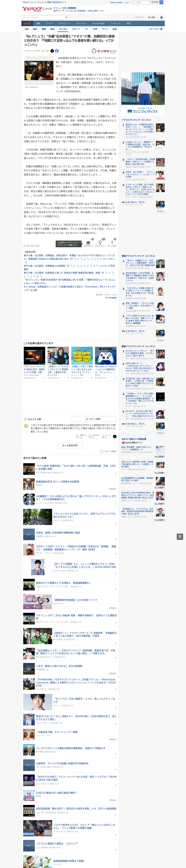186x868 pixels.
Task: Open 購入履歴 link
Action: (152, 18)
